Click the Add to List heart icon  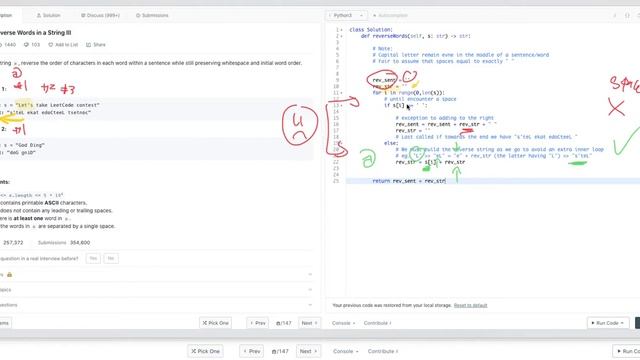(x=51, y=44)
